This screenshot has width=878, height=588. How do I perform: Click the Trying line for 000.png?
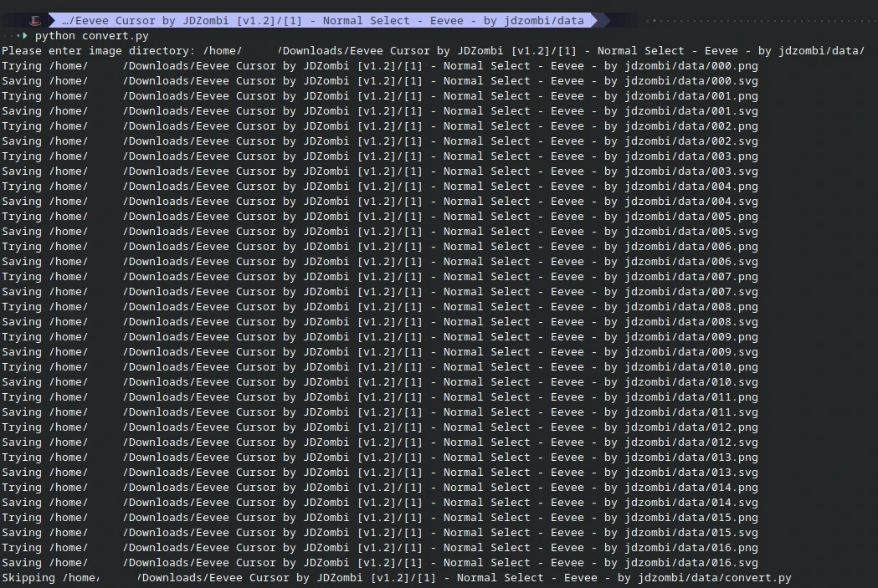(380, 66)
